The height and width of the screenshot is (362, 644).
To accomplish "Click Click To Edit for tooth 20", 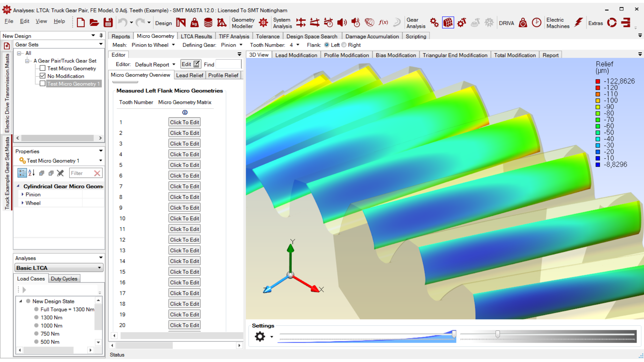I will 184,325.
